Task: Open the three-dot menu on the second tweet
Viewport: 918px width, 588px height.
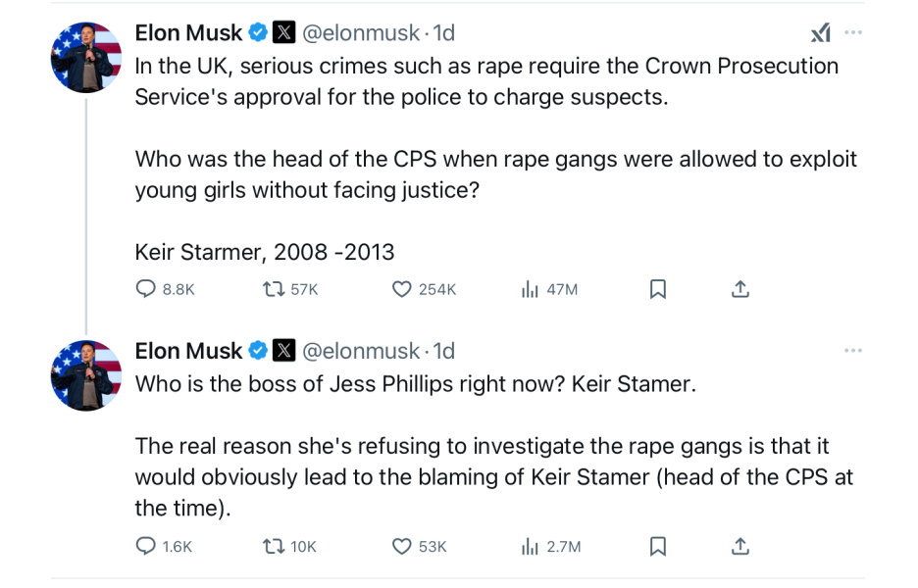Action: [x=853, y=350]
